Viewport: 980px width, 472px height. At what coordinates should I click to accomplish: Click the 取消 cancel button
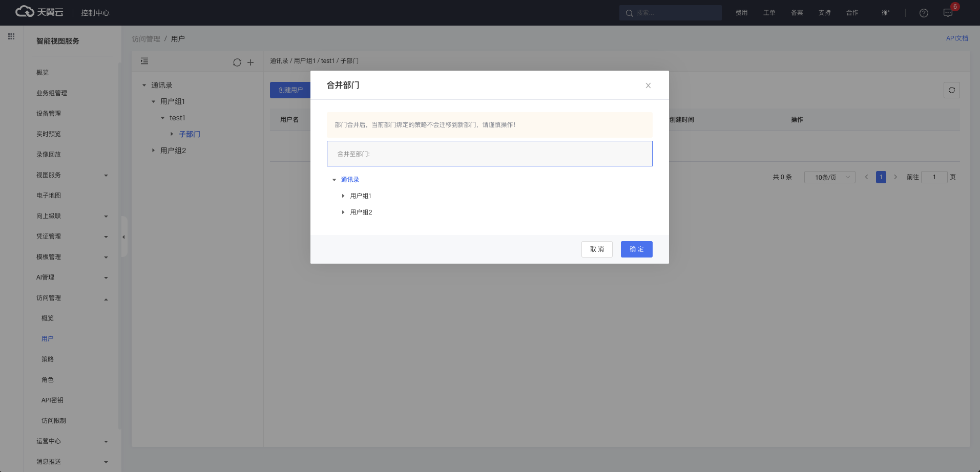(597, 249)
